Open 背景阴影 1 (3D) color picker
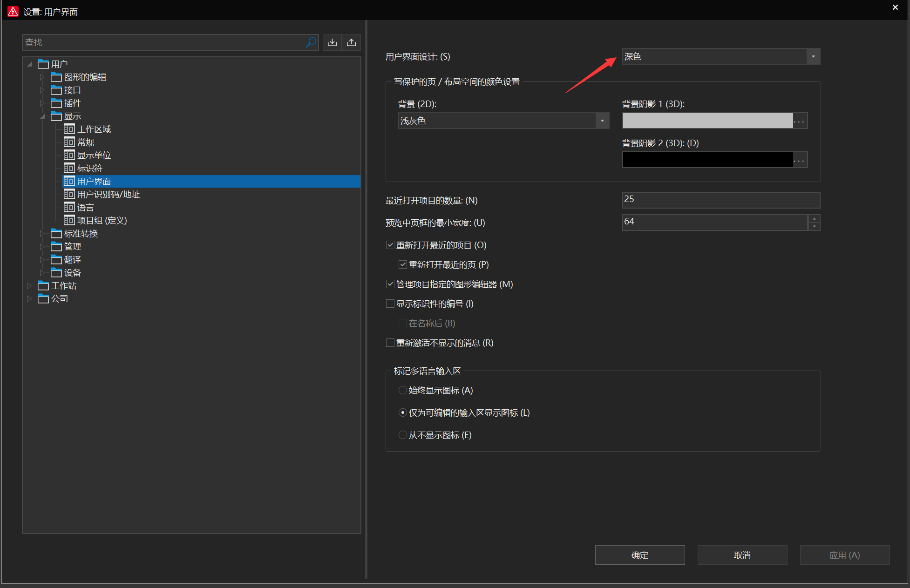Viewport: 910px width, 588px height. 800,121
